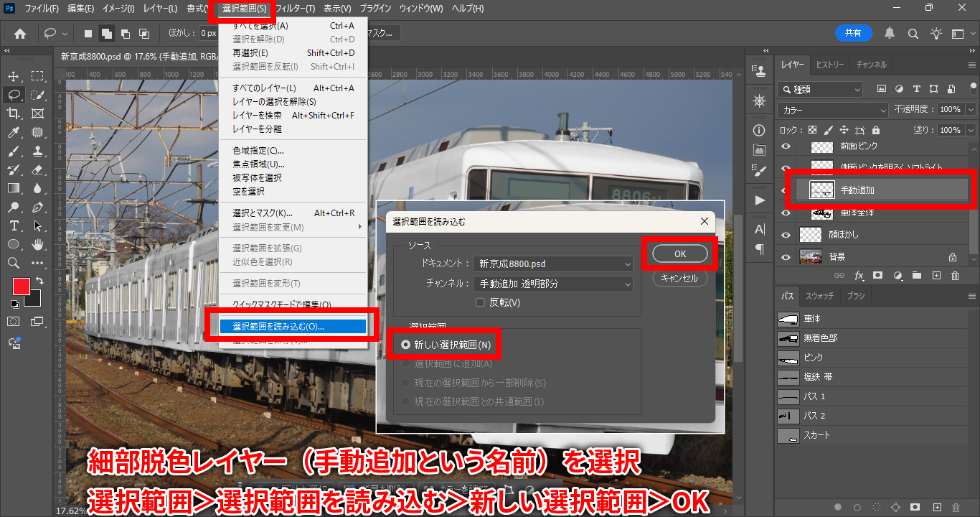The width and height of the screenshot is (980, 517).
Task: Toggle visibility of 顔ぼかし layer
Action: click(786, 235)
